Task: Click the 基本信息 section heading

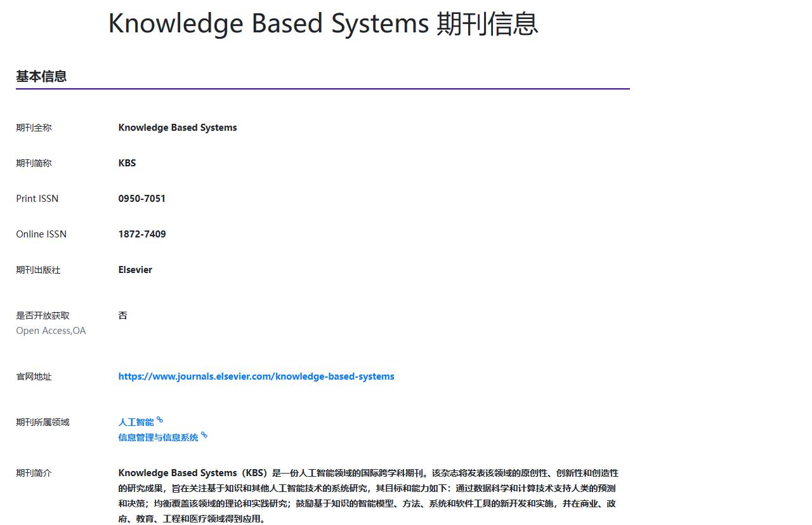Action: point(41,76)
